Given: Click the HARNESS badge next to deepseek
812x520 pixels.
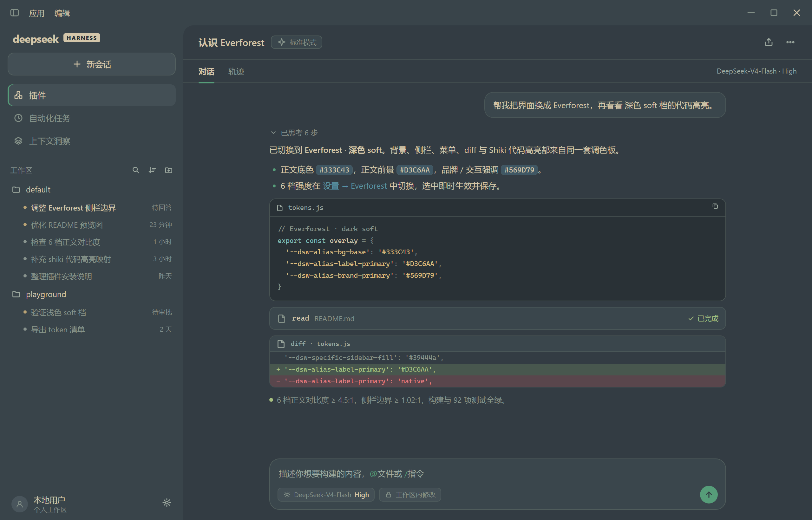Looking at the screenshot, I should coord(82,38).
